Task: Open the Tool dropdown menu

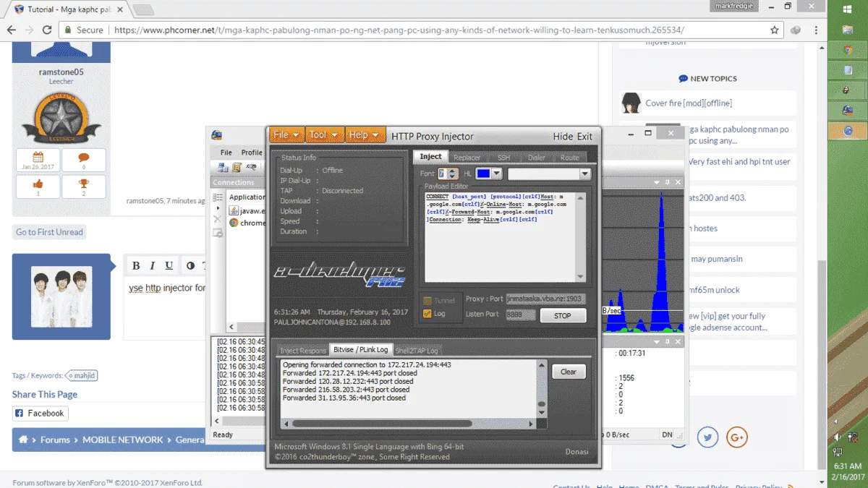Action: 323,135
